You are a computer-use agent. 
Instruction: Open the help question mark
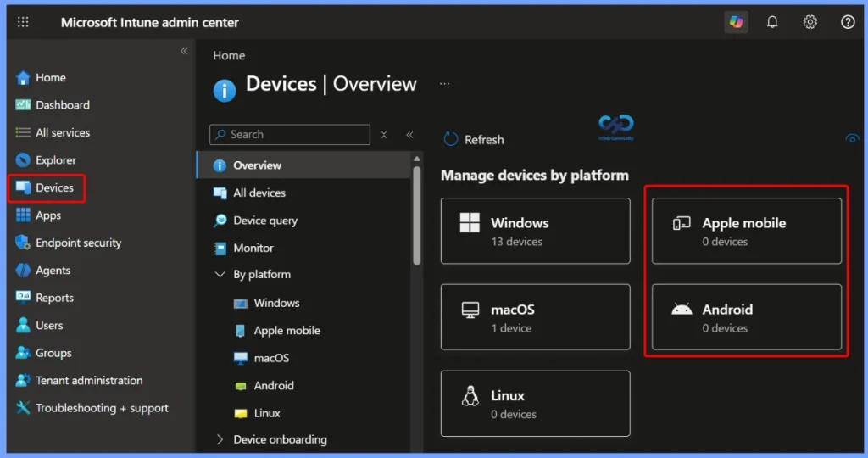[848, 22]
